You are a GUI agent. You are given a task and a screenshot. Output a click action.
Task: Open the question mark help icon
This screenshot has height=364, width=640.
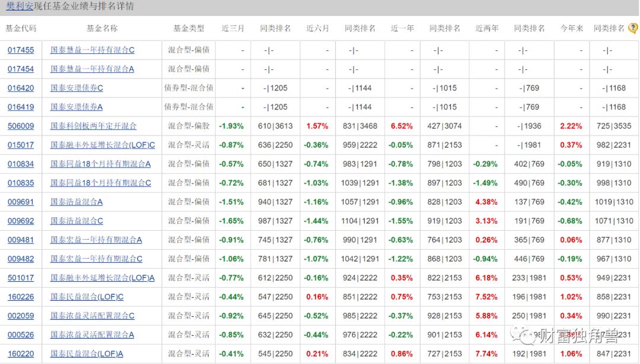pos(633,27)
